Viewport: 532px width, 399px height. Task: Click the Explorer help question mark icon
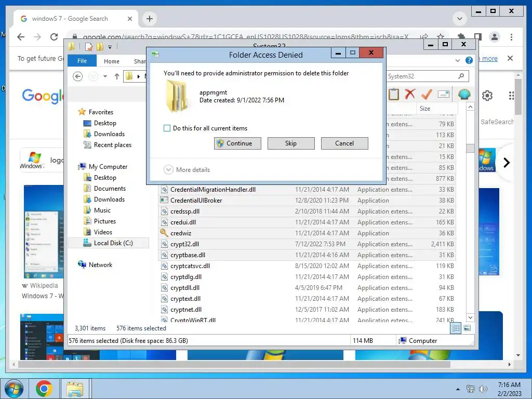[469, 60]
